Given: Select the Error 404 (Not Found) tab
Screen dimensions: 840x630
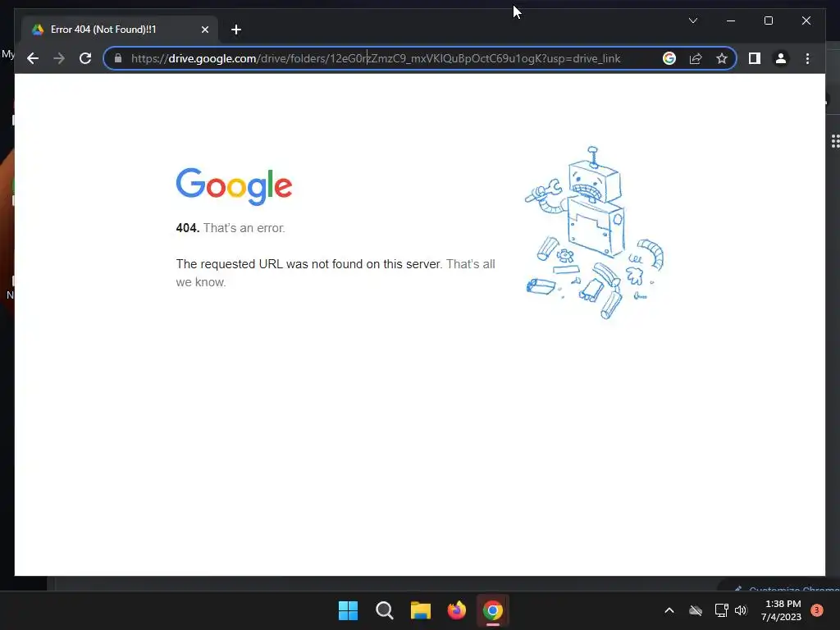Looking at the screenshot, I should point(119,30).
